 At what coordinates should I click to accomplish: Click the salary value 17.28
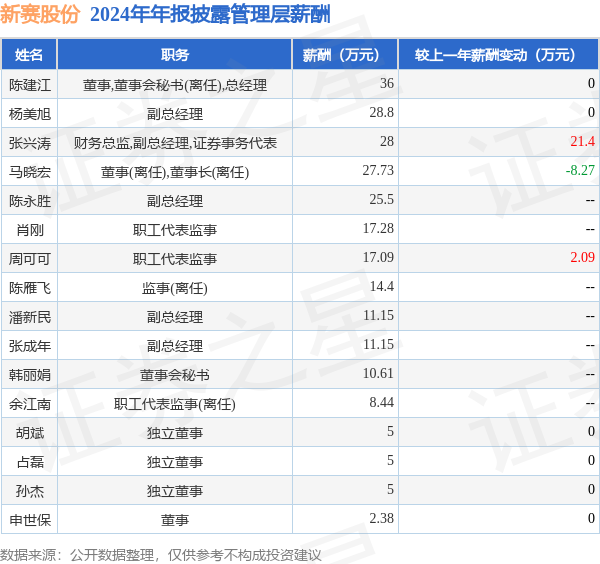pos(378,228)
